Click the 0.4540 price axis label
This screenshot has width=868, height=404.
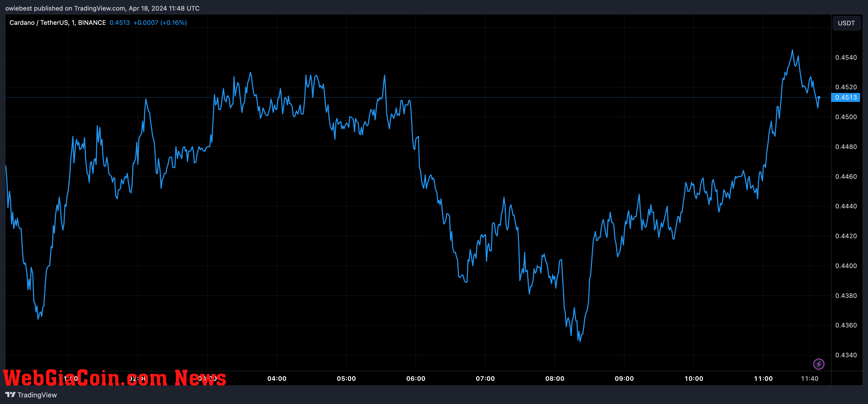[x=846, y=58]
